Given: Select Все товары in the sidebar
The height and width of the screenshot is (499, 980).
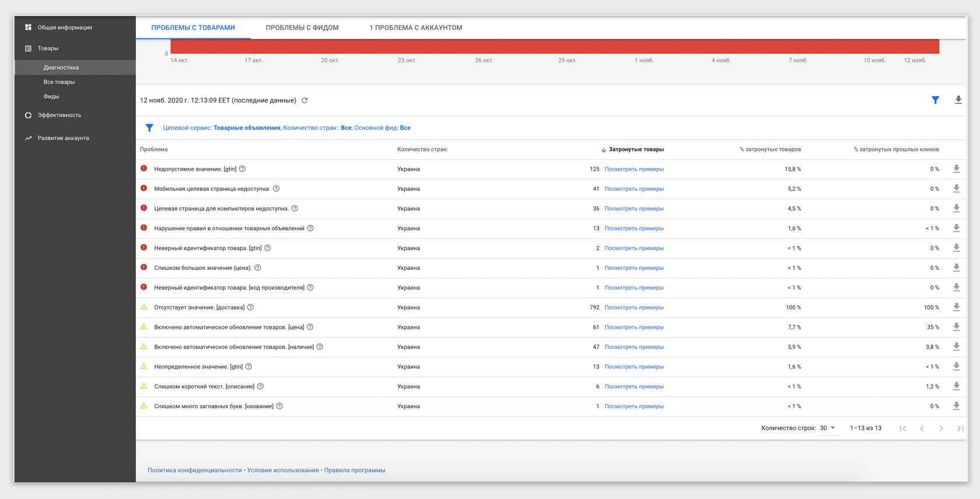Looking at the screenshot, I should click(59, 82).
